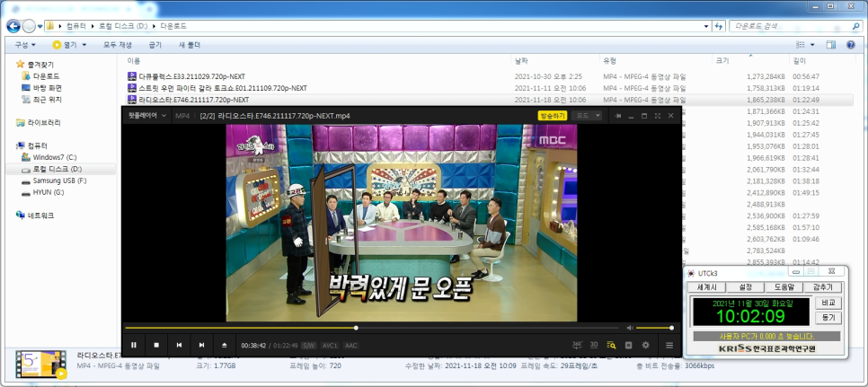Screen dimensions: 868x387
Task: Select 다운로드 under favorites
Action: [46, 76]
